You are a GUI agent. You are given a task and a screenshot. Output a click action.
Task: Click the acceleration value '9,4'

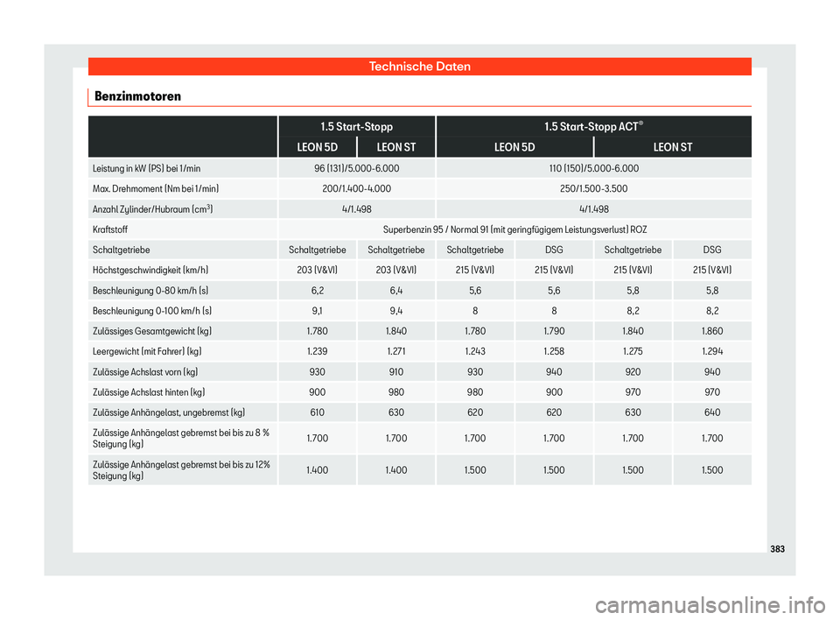[x=396, y=311]
